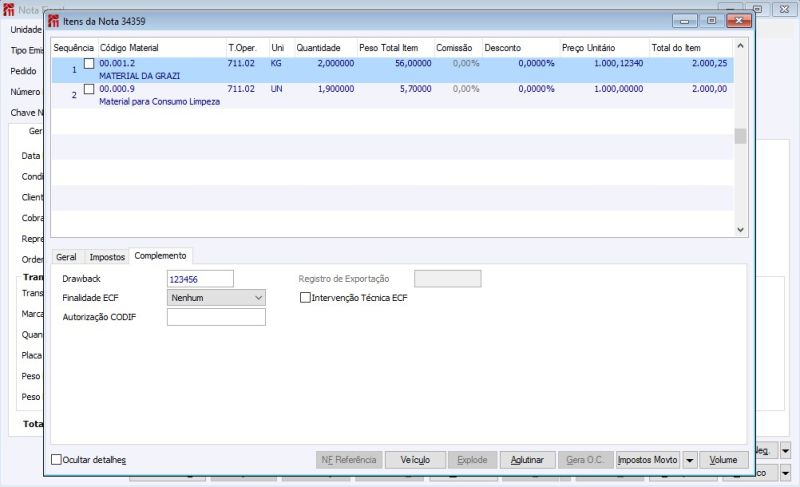This screenshot has height=487, width=800.
Task: Click weight 5,70000 cell
Action: 415,89
